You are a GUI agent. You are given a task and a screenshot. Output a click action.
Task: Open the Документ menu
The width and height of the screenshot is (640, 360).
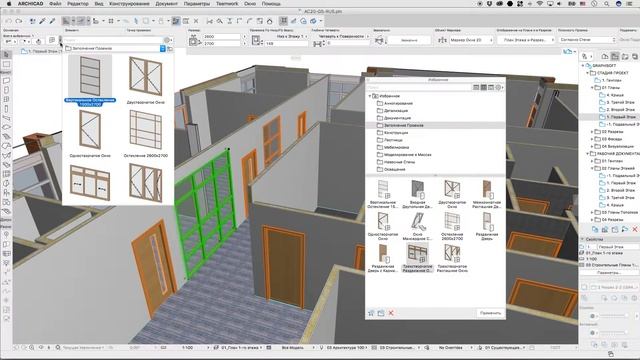click(167, 3)
